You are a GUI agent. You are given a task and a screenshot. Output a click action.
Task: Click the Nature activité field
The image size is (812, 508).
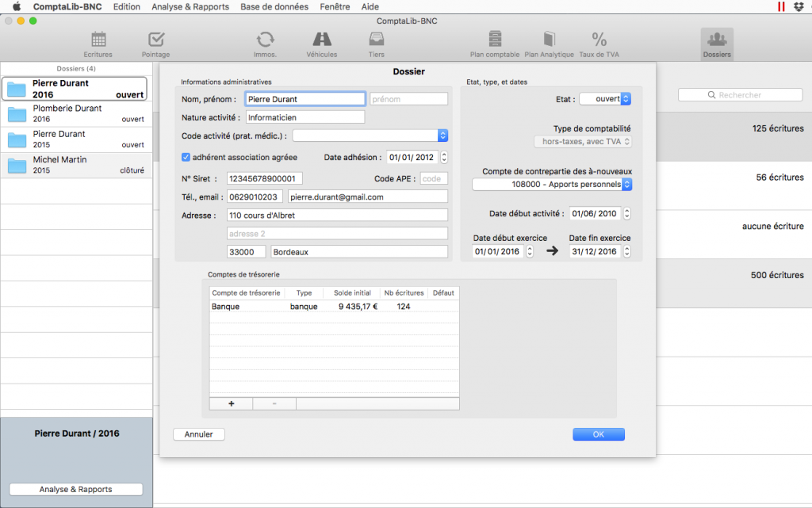click(x=305, y=117)
